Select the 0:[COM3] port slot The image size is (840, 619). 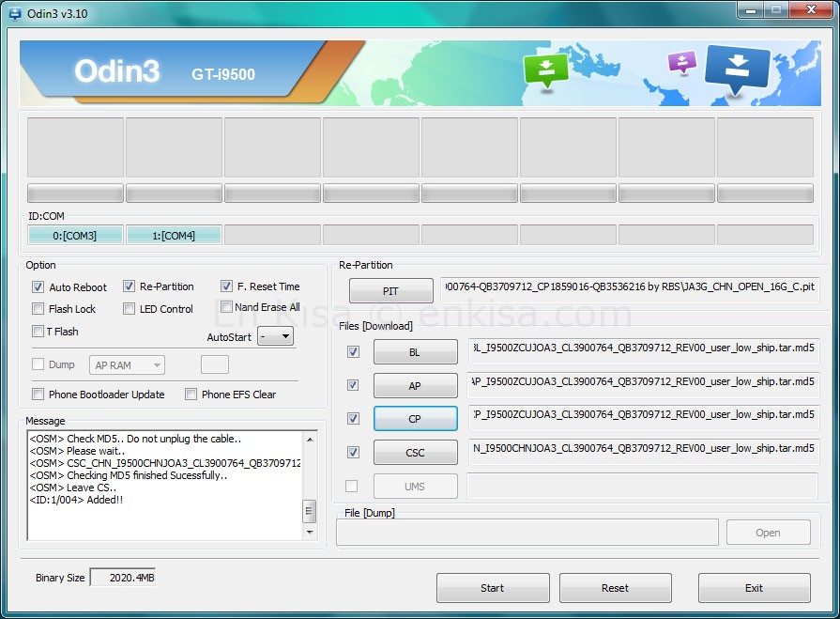pyautogui.click(x=75, y=235)
